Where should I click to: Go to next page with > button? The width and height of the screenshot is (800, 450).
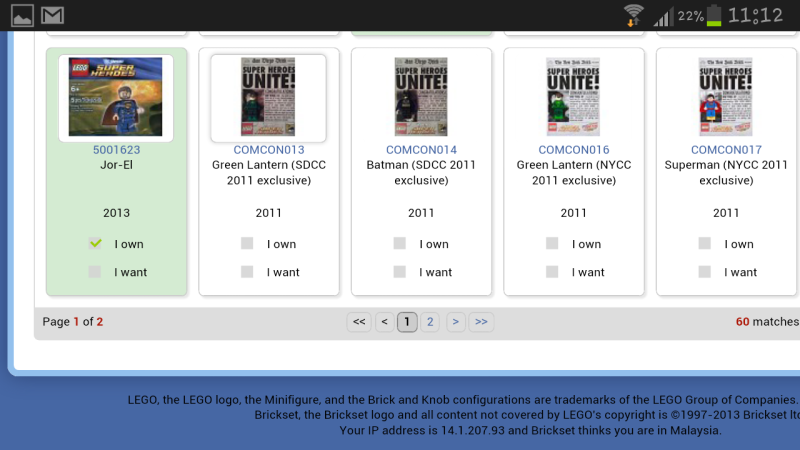(x=455, y=322)
